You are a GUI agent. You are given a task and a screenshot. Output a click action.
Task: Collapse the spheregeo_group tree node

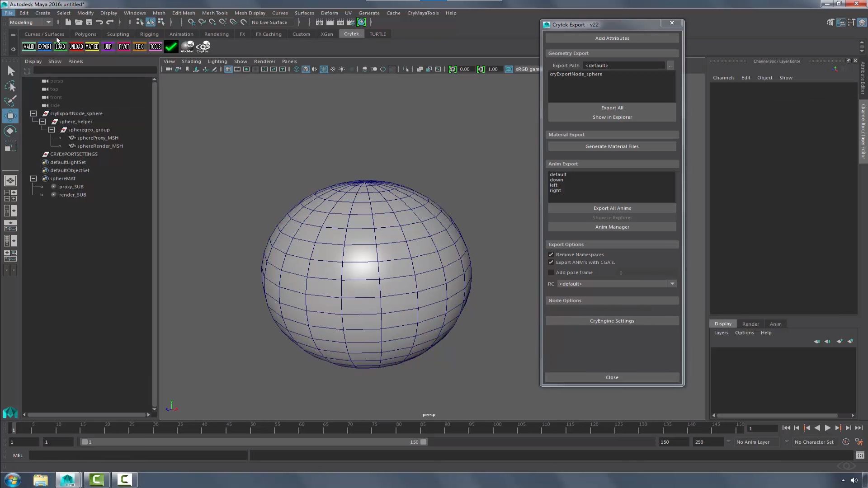click(x=52, y=130)
